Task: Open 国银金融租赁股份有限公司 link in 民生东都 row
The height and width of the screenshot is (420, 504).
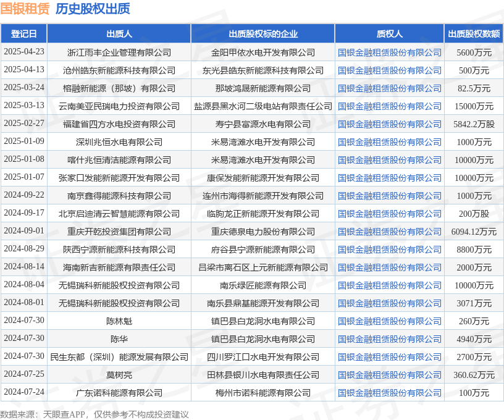Action: (x=390, y=357)
